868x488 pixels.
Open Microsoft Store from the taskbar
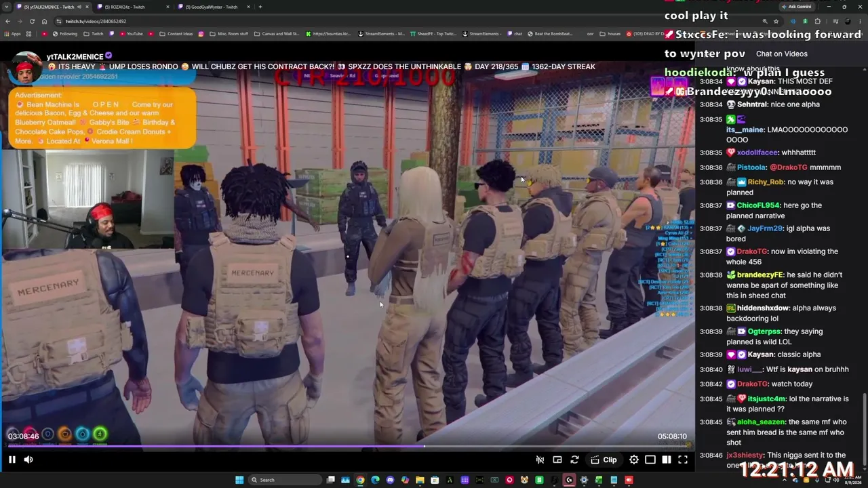(x=435, y=480)
